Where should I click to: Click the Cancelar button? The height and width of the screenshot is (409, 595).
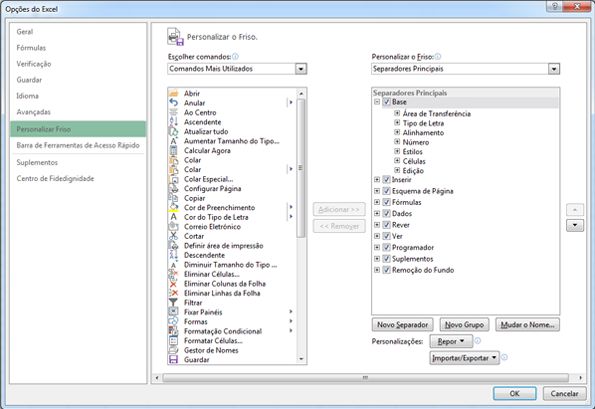click(564, 393)
